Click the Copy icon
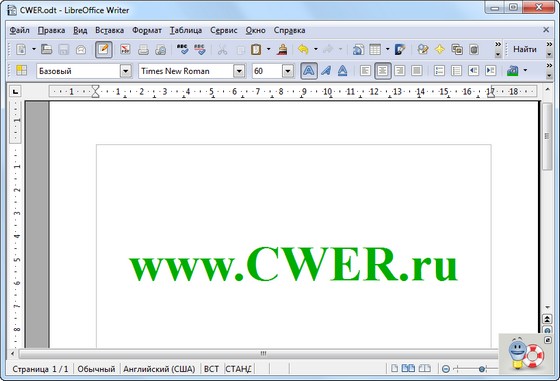 pyautogui.click(x=240, y=49)
